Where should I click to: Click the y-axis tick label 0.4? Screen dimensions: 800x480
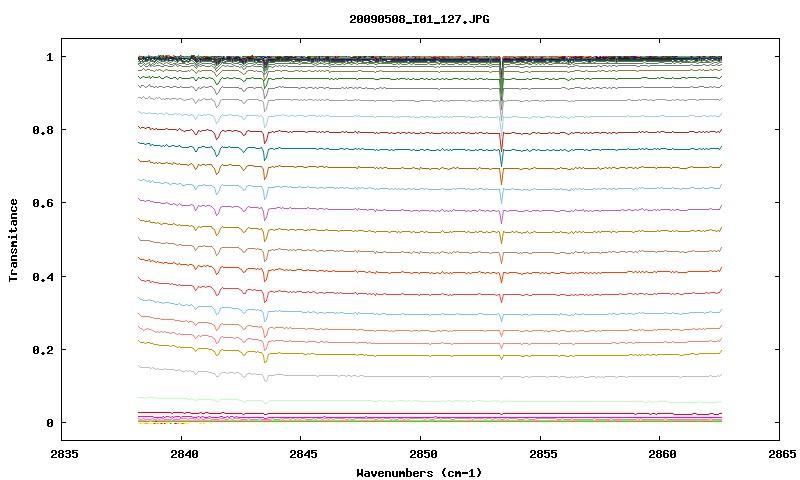click(x=43, y=276)
